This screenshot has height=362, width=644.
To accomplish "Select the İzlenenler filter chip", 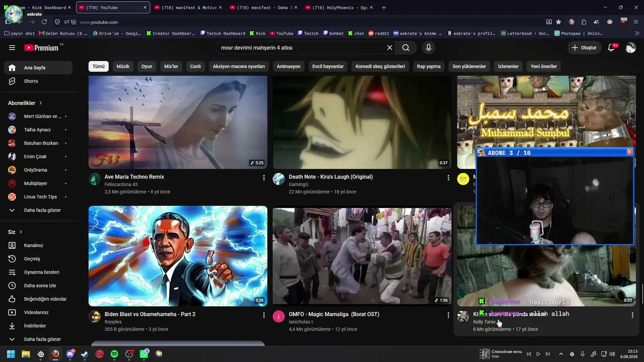I will pos(508,66).
